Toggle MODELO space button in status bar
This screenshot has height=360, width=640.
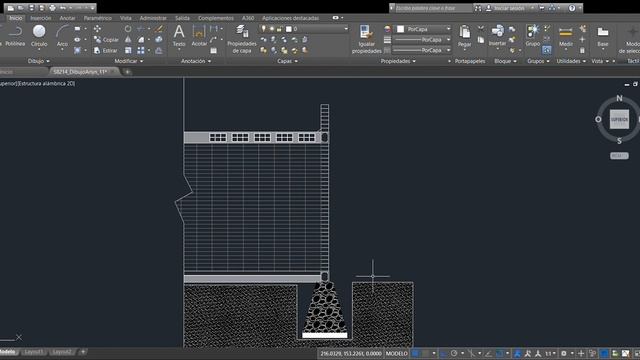pyautogui.click(x=397, y=353)
